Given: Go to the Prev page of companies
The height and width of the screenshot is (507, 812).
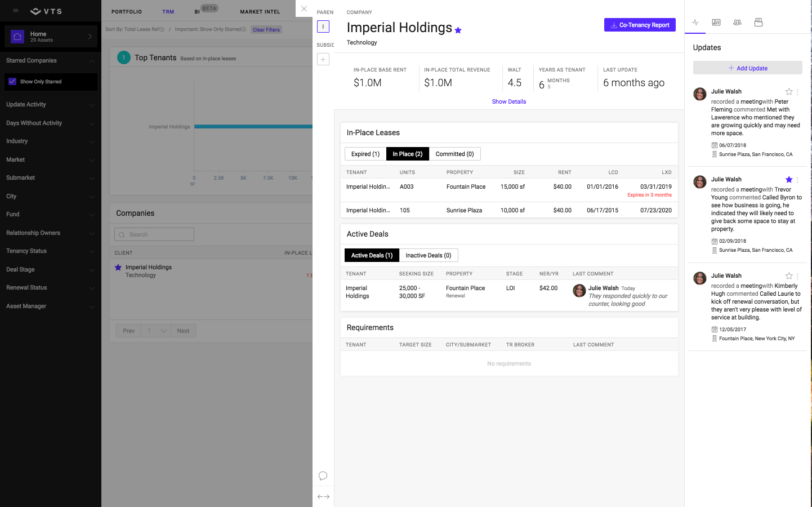Looking at the screenshot, I should pyautogui.click(x=129, y=331).
